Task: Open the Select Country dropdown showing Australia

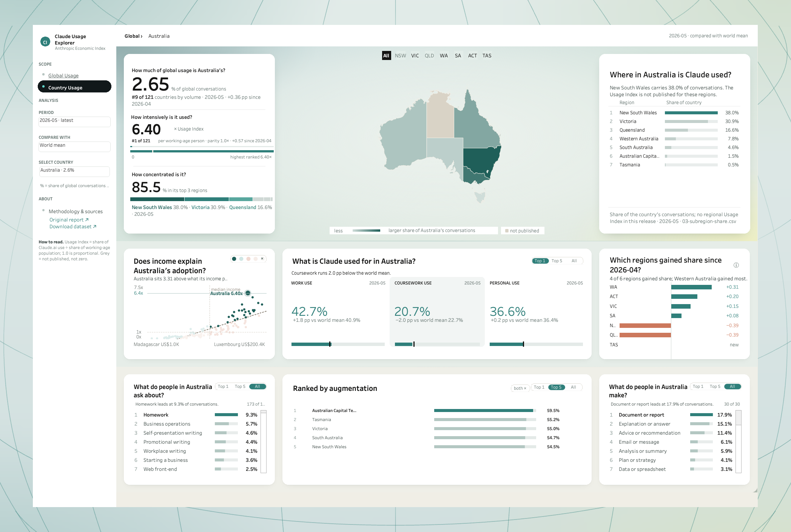Action: click(x=74, y=171)
